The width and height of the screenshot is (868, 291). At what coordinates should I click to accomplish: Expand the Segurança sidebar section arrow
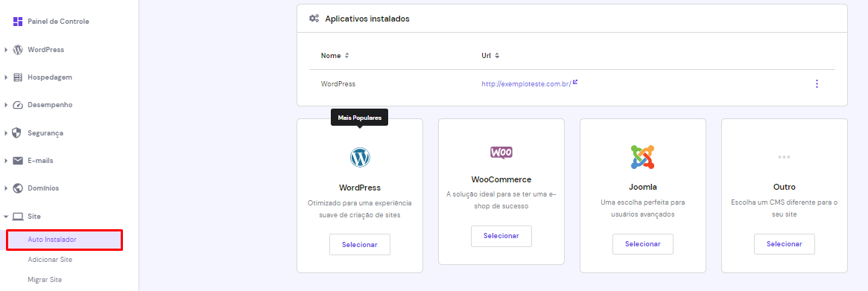coord(5,132)
